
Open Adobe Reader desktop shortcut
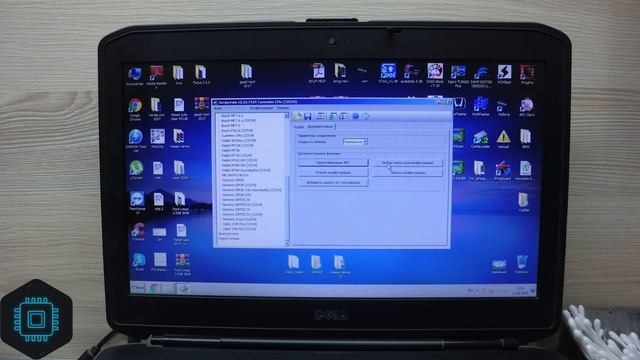click(156, 76)
